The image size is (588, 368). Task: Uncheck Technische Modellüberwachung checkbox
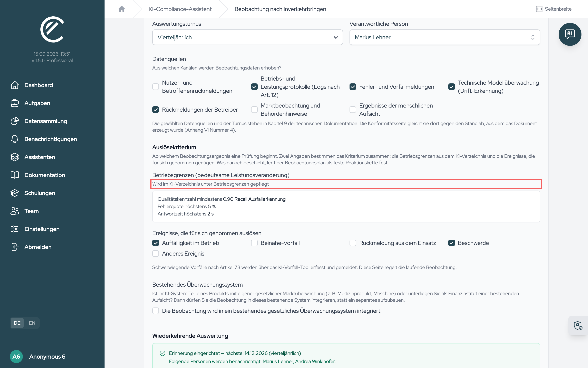(x=451, y=87)
